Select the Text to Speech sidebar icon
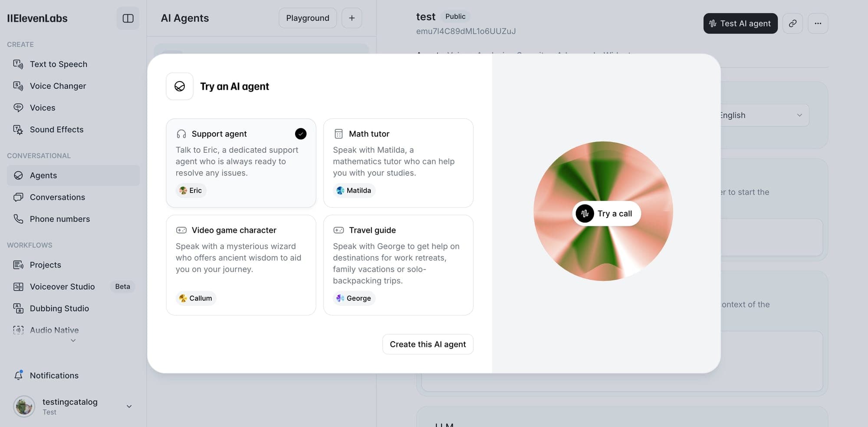This screenshot has width=868, height=427. pos(18,64)
